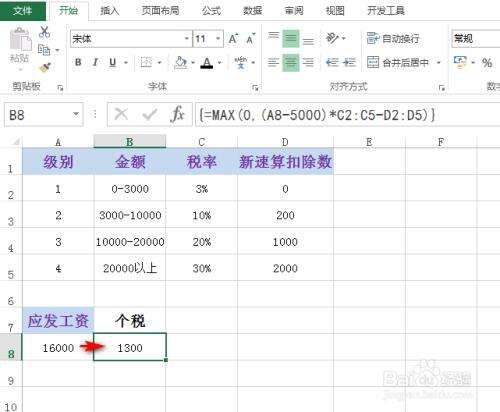Open the 公式 ribbon tab
Screen dimensions: 500x412
[x=211, y=11]
